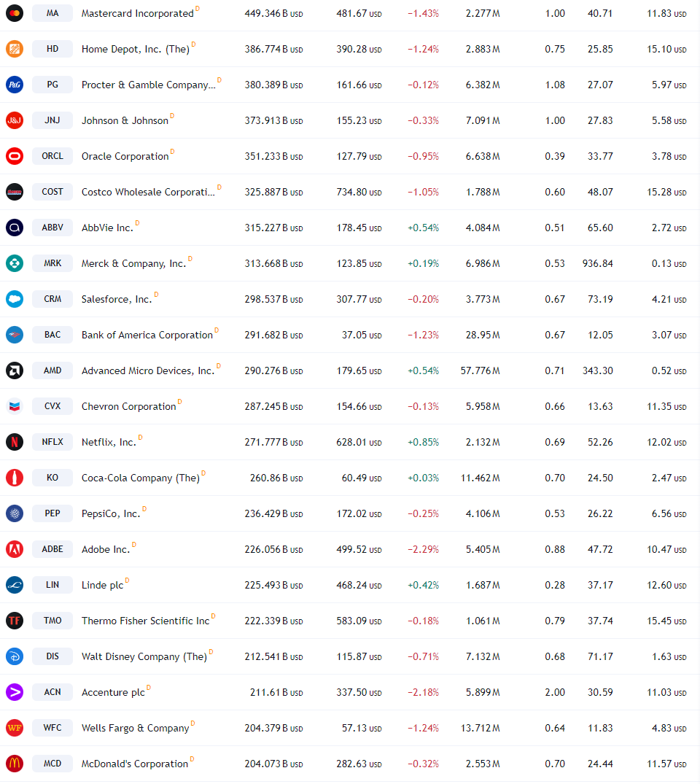
Task: Select the WFC ticker badge
Action: coord(52,728)
